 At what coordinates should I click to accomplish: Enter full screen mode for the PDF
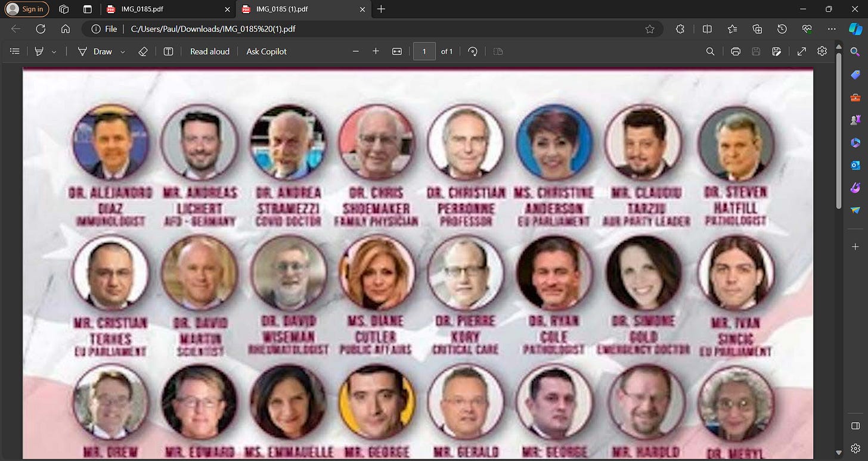pos(802,52)
